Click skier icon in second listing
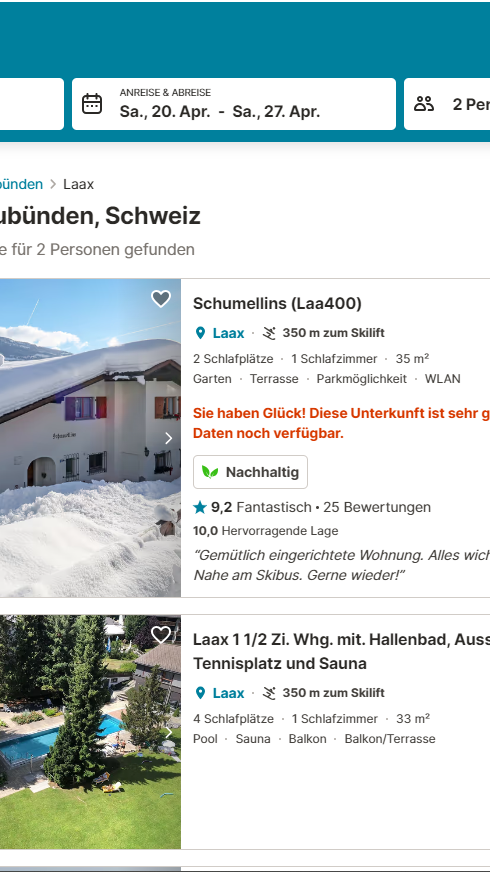490x872 pixels. pyautogui.click(x=269, y=693)
